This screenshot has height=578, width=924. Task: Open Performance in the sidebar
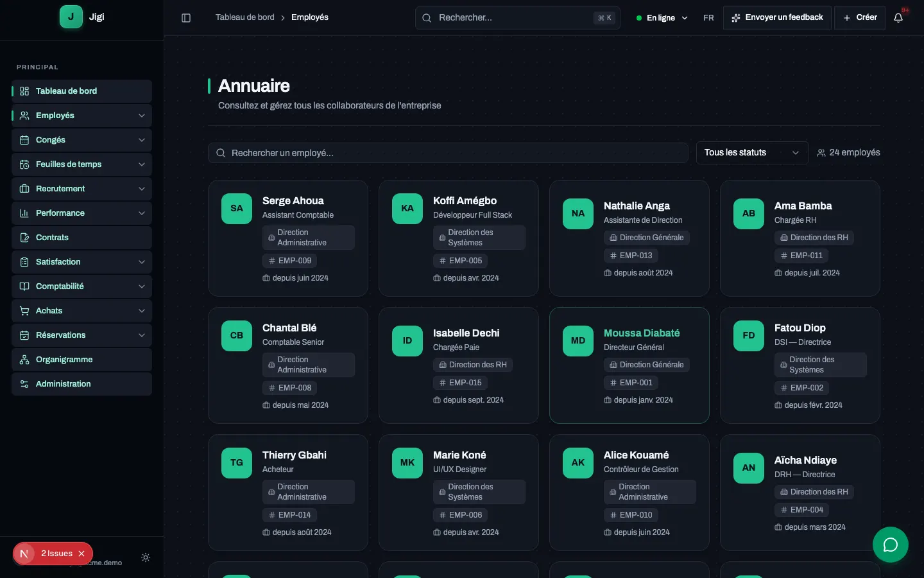pyautogui.click(x=81, y=213)
